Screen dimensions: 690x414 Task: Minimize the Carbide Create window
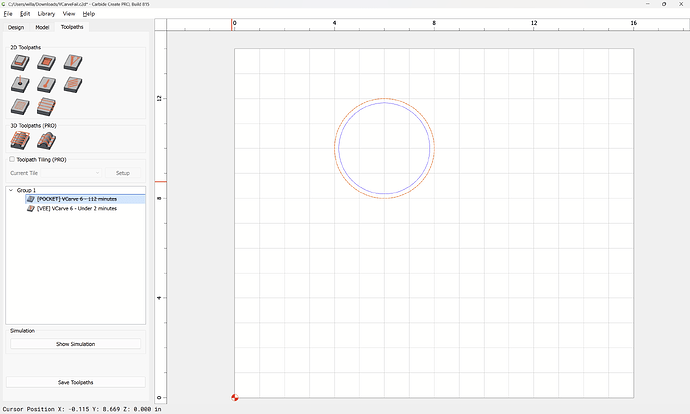pyautogui.click(x=648, y=4)
